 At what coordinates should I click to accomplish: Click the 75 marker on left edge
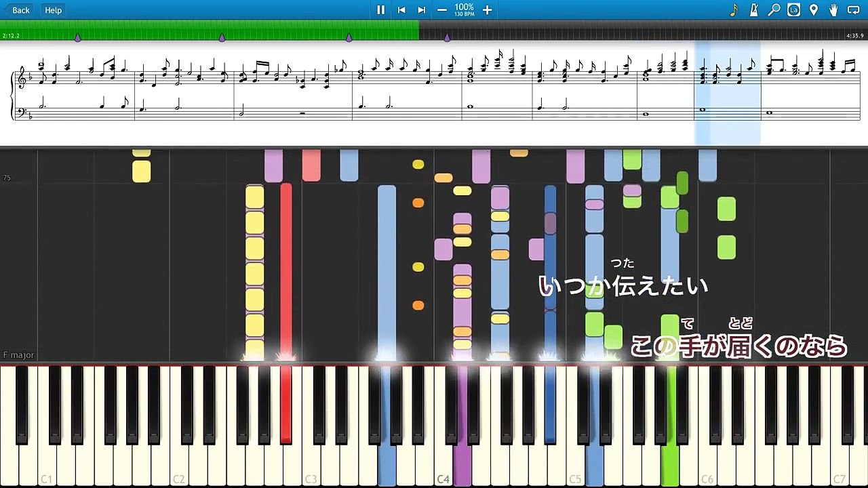coord(7,178)
